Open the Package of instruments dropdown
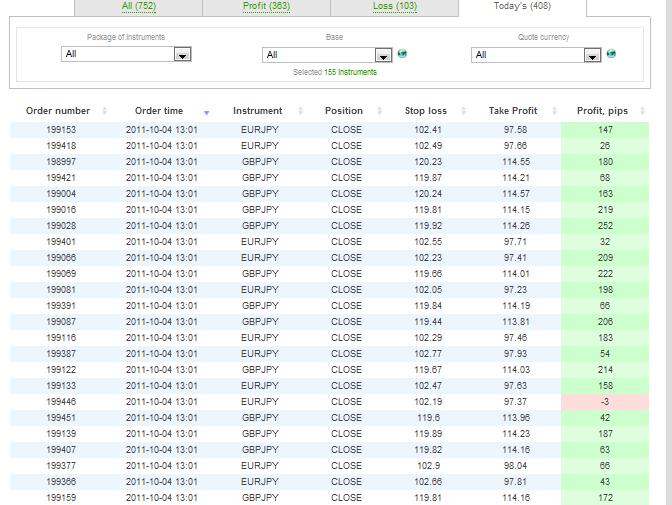Screen dimensions: 672x505 click(x=182, y=55)
